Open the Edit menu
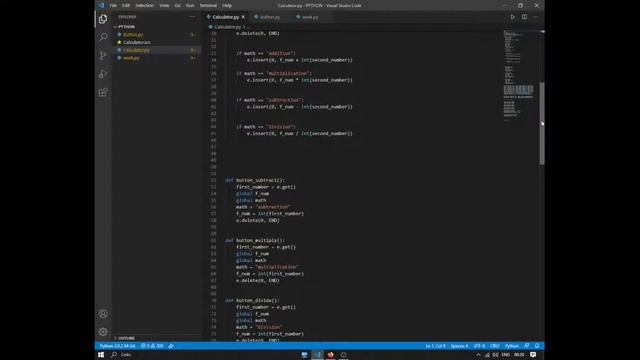 click(126, 5)
